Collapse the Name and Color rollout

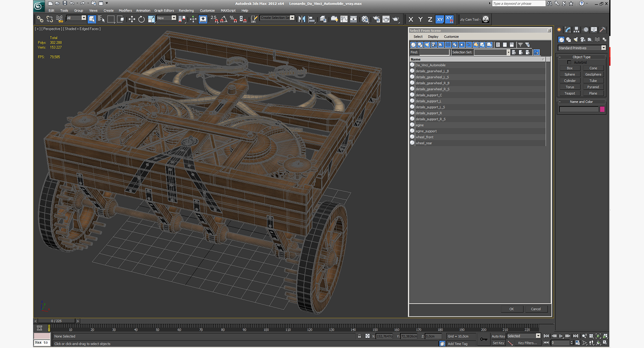(x=581, y=102)
